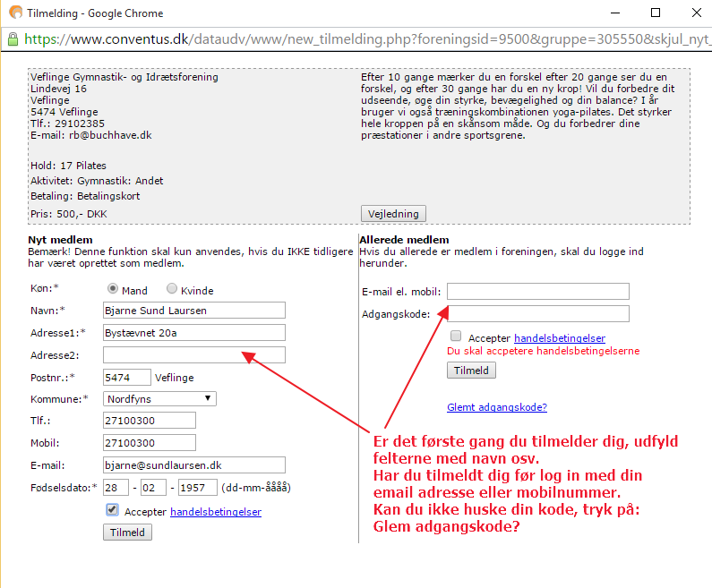Image resolution: width=712 pixels, height=588 pixels.
Task: Click the 'Hold: 17 Pilates' text
Action: click(x=68, y=166)
